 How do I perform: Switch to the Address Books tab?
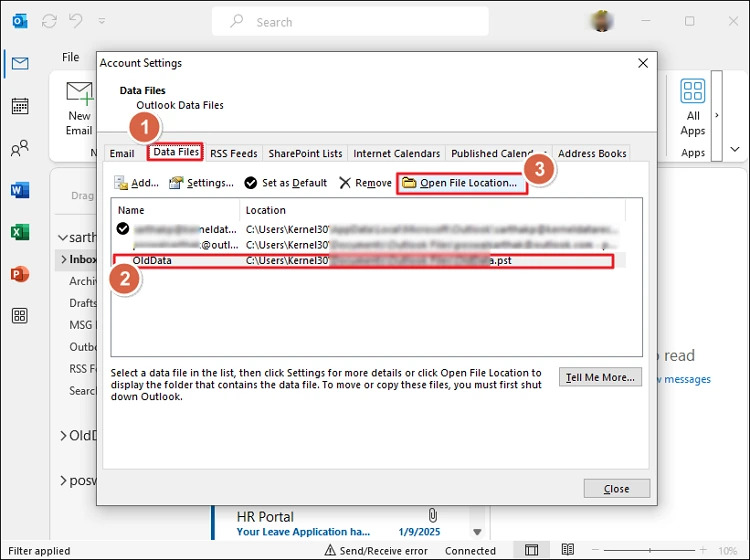point(592,154)
